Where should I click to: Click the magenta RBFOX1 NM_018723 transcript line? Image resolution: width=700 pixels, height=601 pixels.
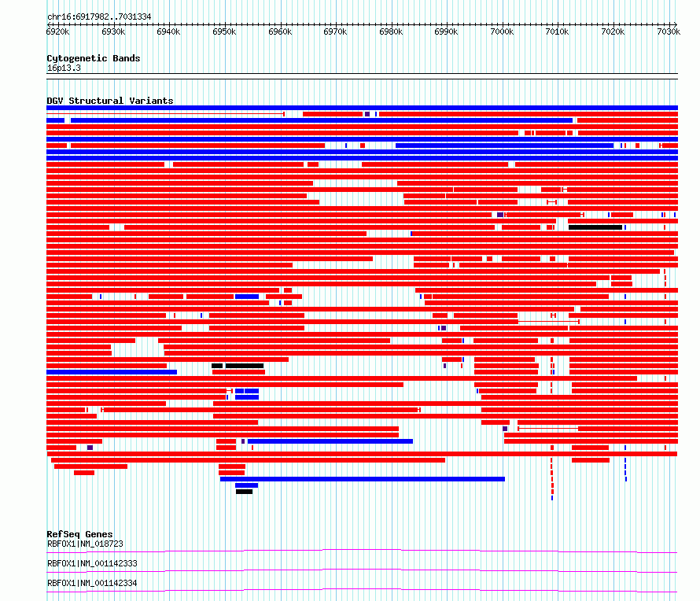(362, 551)
